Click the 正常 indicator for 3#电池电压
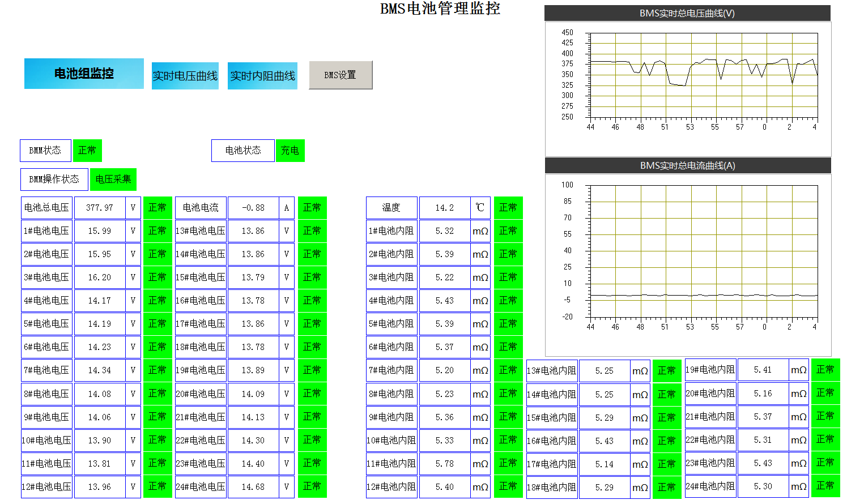864x504 pixels. click(x=158, y=277)
